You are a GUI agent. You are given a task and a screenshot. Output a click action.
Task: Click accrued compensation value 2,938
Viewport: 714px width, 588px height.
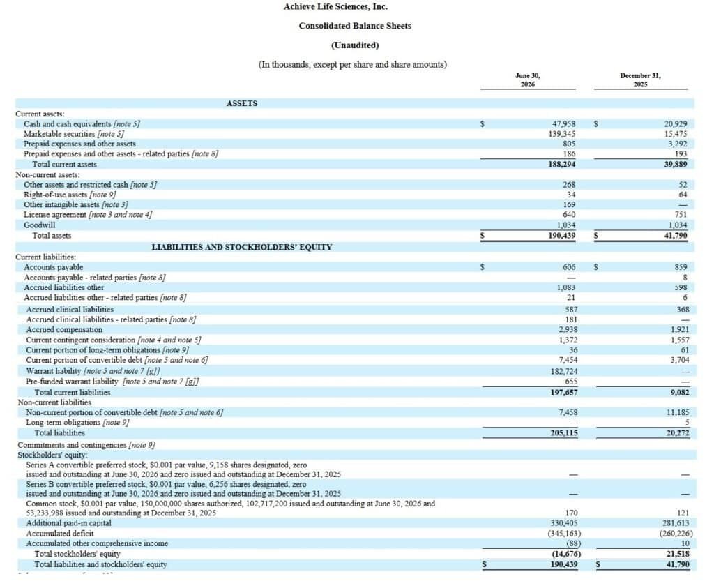pyautogui.click(x=568, y=330)
